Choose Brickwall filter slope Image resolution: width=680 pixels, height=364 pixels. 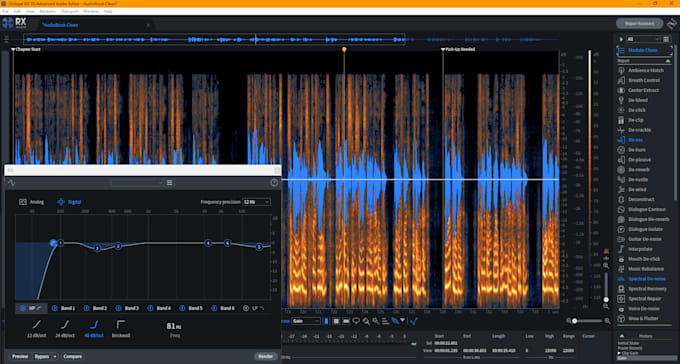[x=121, y=328]
